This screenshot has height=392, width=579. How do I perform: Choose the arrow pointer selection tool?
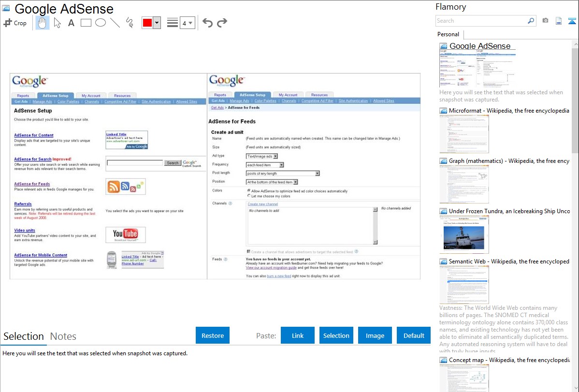click(x=57, y=23)
